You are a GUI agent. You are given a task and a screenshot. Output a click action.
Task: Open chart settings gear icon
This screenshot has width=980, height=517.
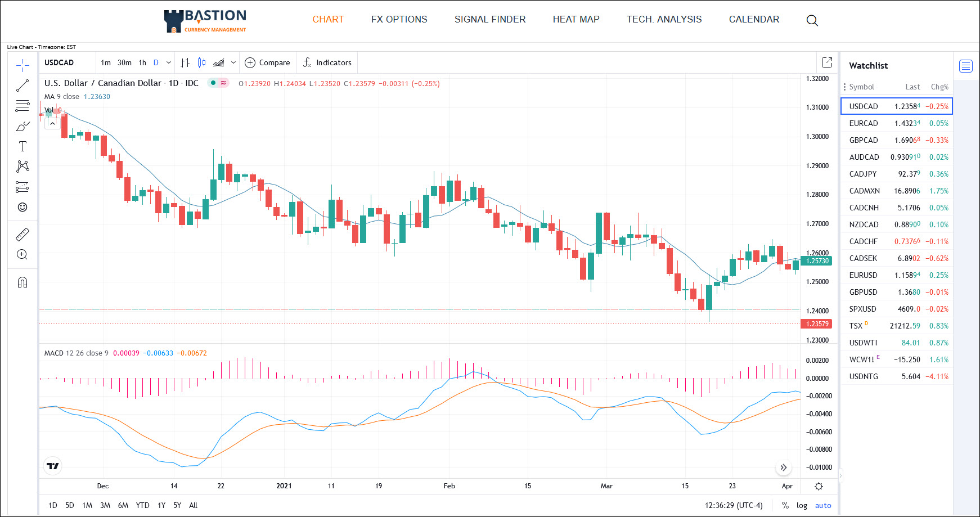click(x=819, y=486)
